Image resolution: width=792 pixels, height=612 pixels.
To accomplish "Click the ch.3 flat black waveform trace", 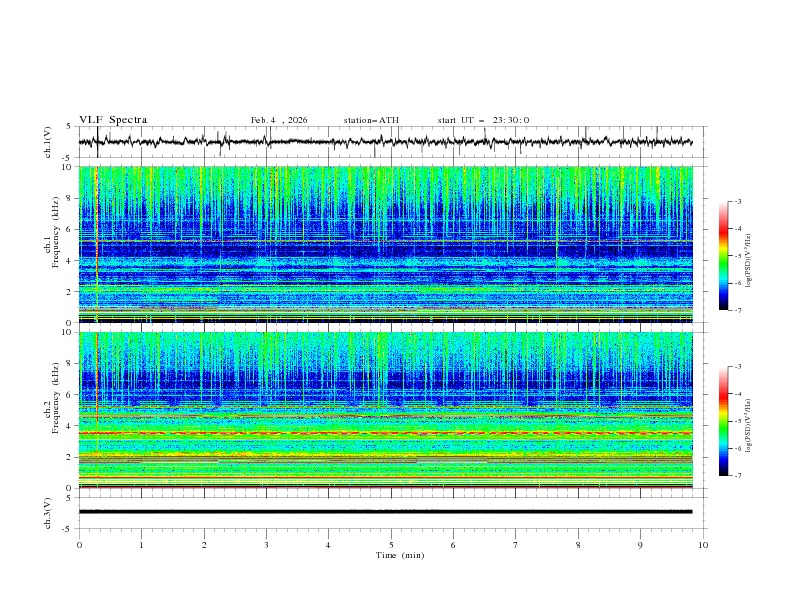I will point(390,511).
